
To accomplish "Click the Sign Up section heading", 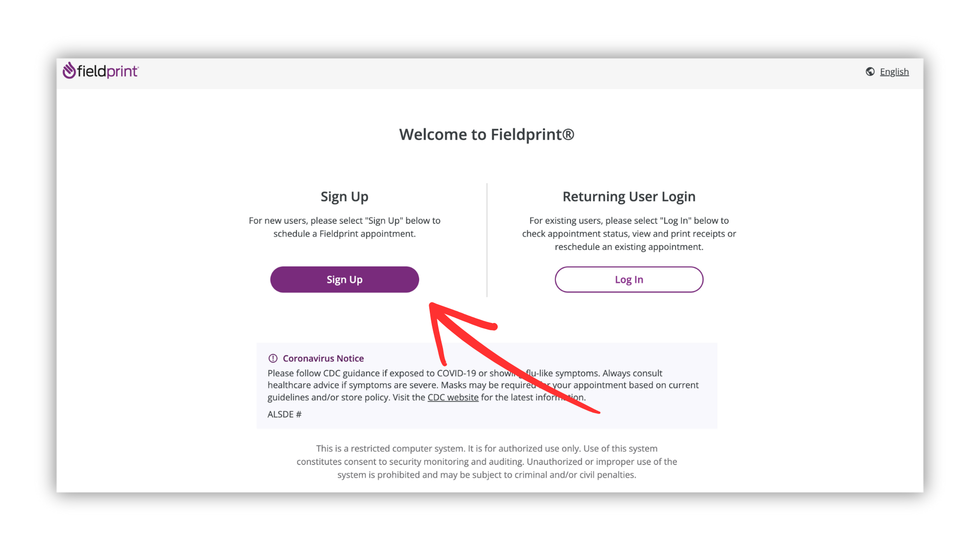I will point(345,196).
